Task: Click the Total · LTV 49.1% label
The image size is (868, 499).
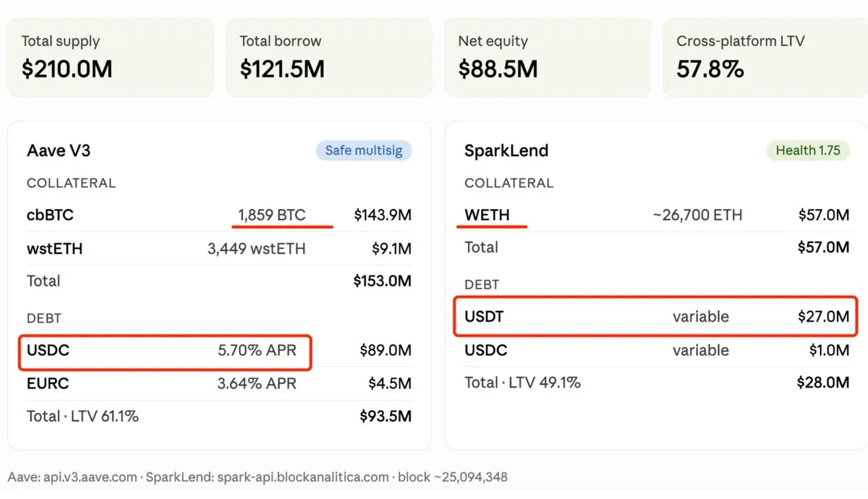Action: coord(522,383)
